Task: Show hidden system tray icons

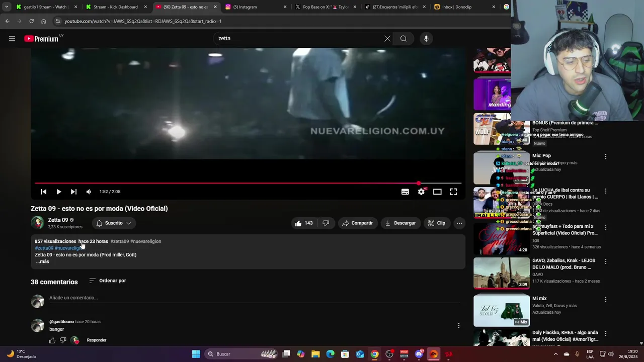Action: (556, 354)
